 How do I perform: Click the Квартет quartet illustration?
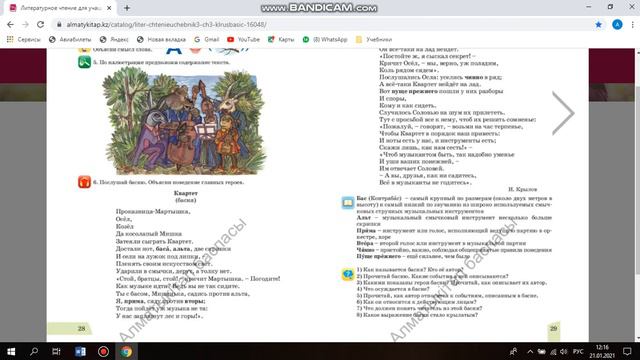(184, 121)
